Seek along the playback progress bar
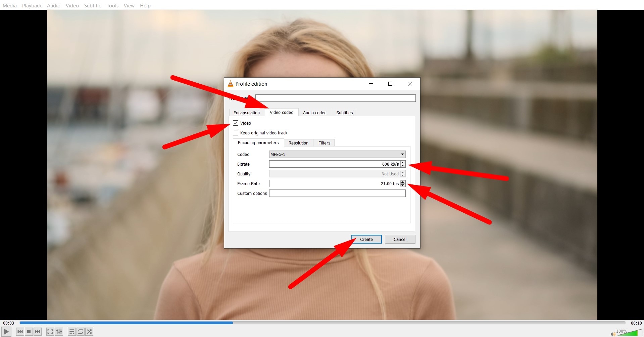Viewport: 644px width, 337px height. [x=322, y=323]
